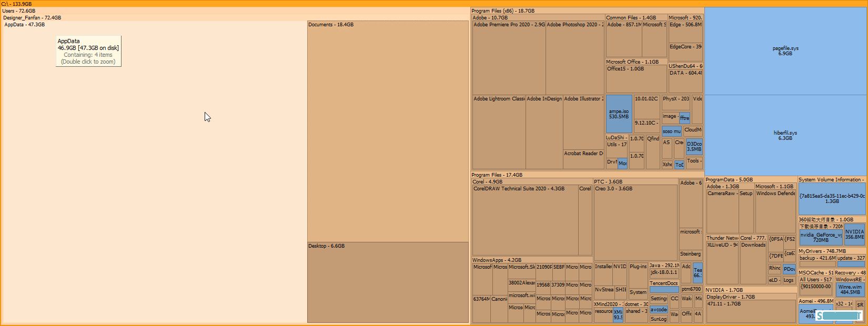The width and height of the screenshot is (868, 326).
Task: Select the Documents - 18.4GB block
Action: (388, 131)
